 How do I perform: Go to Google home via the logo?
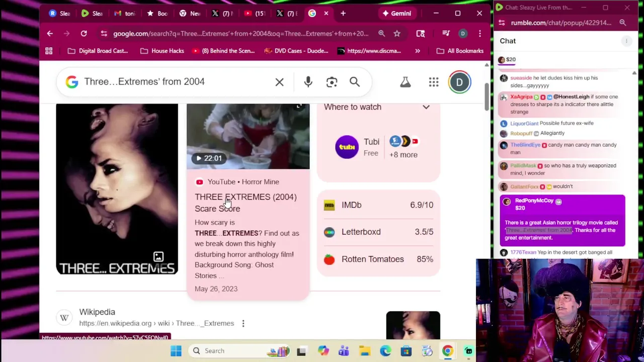coord(71,82)
